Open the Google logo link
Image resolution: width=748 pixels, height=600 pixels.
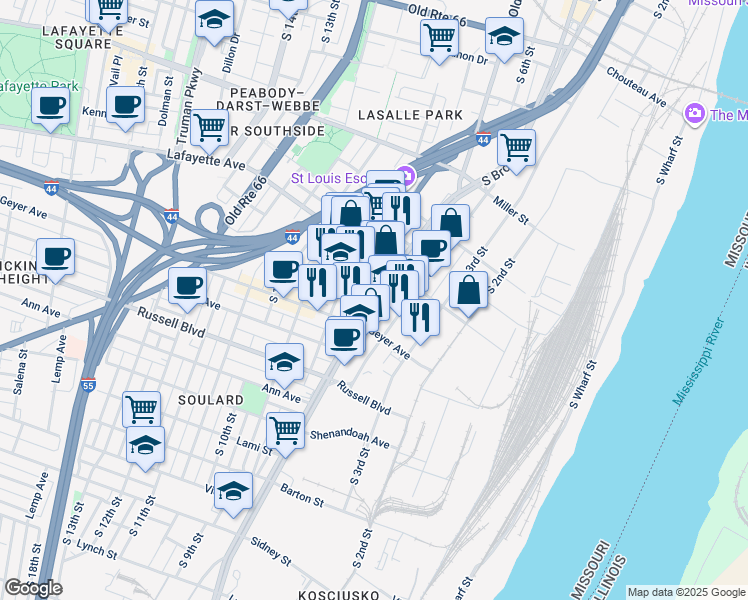click(33, 588)
